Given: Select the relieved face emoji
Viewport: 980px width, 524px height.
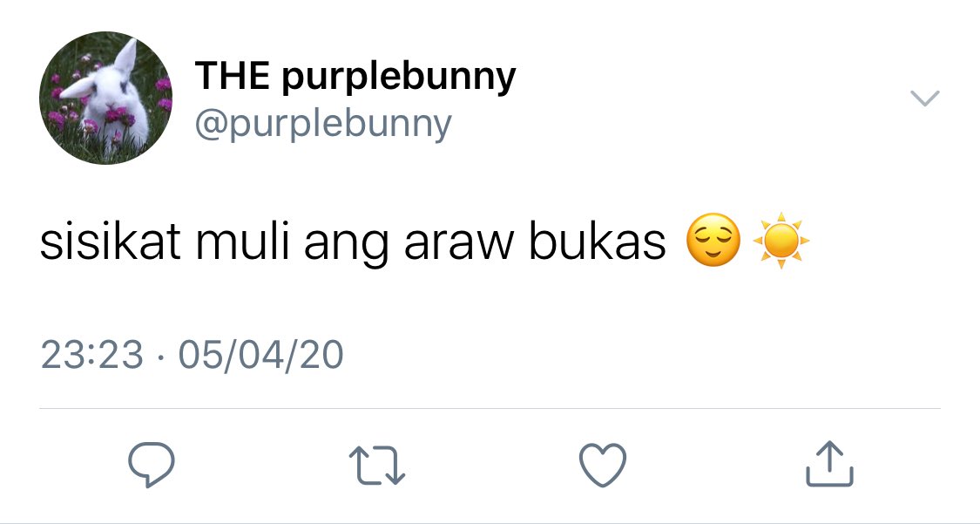Looking at the screenshot, I should (713, 241).
